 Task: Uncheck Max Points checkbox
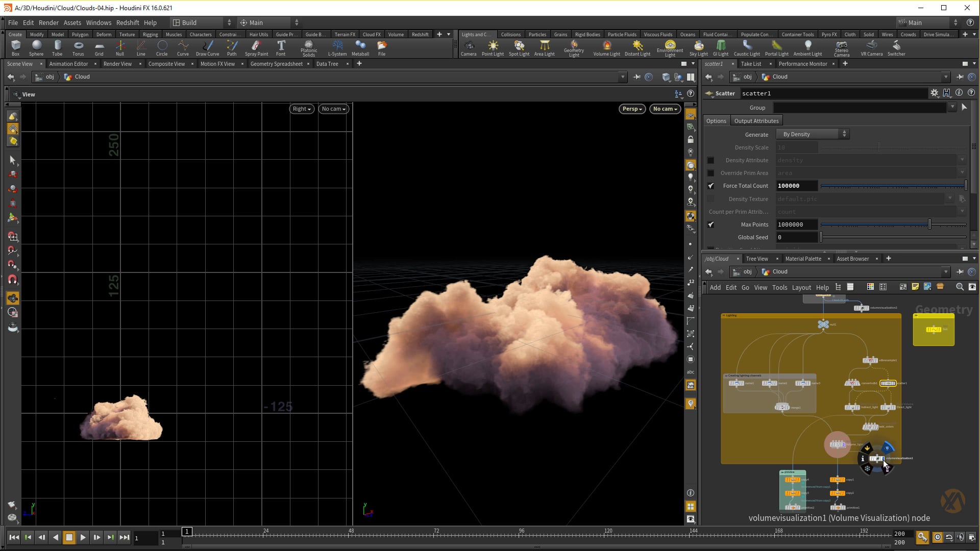710,224
